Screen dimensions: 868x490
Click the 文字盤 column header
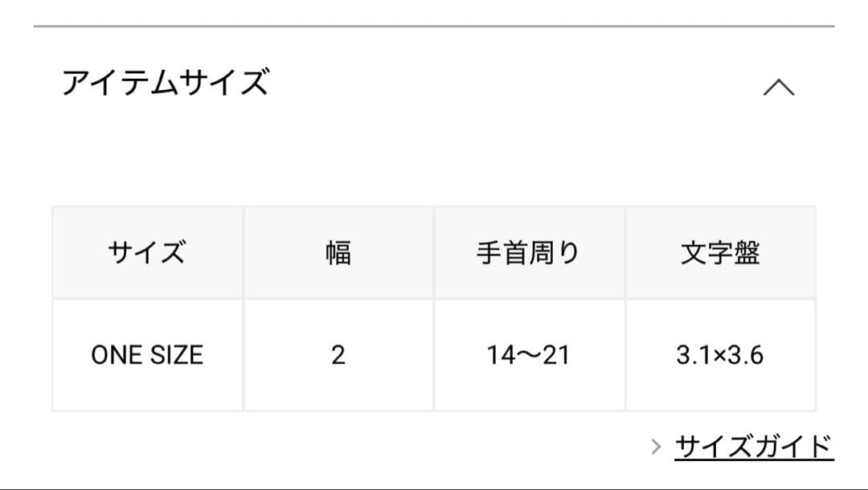pyautogui.click(x=720, y=253)
